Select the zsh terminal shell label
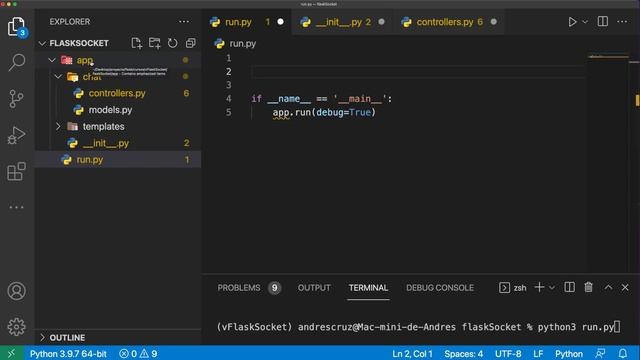The image size is (640, 360). pyautogui.click(x=519, y=288)
